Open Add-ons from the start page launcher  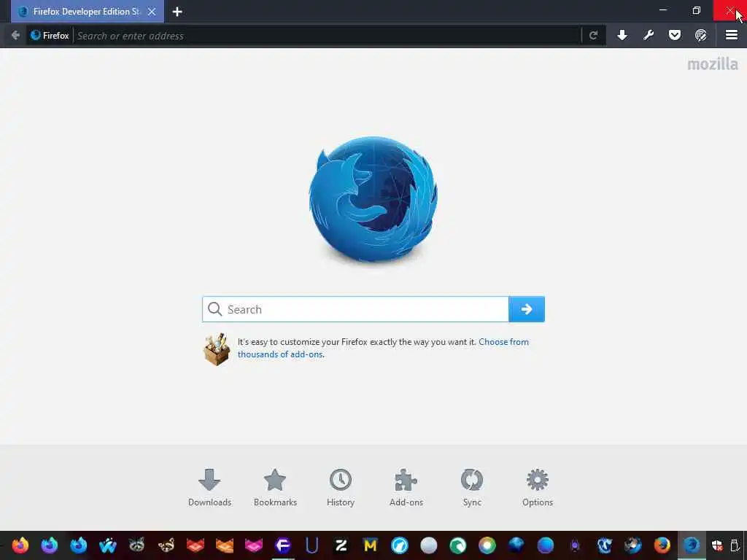click(x=406, y=488)
